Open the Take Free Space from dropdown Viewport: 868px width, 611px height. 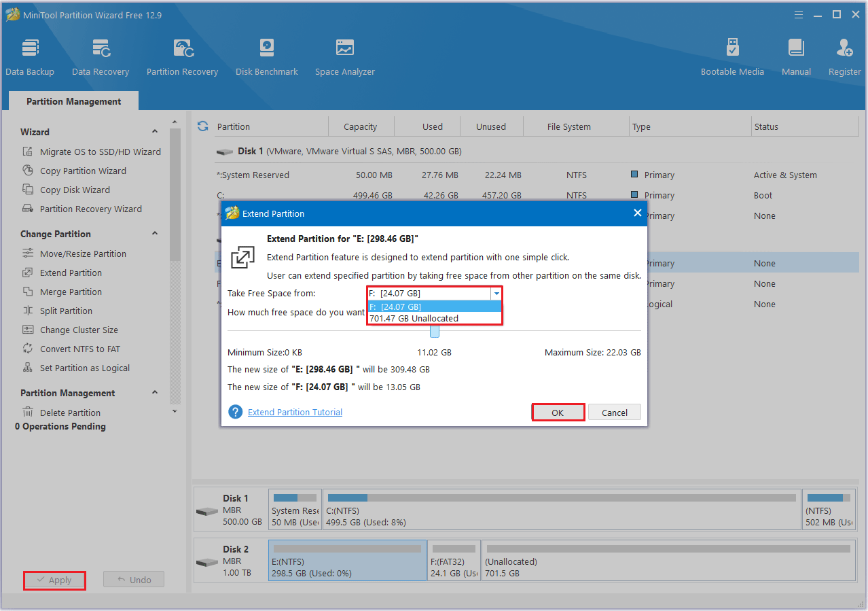[496, 293]
